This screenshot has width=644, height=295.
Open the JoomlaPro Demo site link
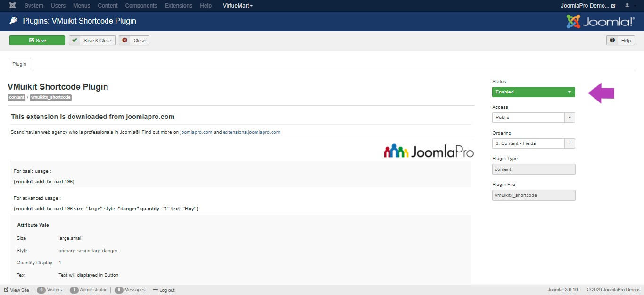(588, 6)
